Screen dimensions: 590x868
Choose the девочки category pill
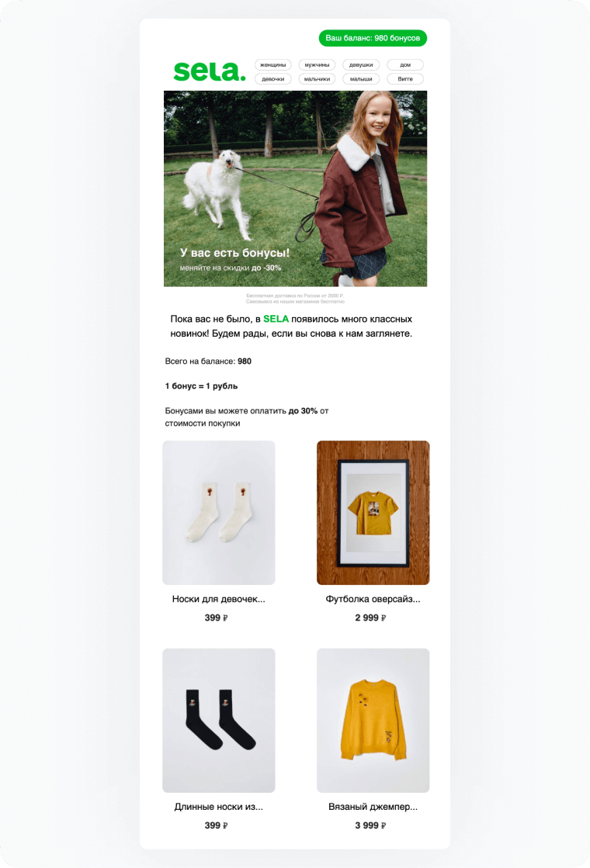[x=273, y=79]
